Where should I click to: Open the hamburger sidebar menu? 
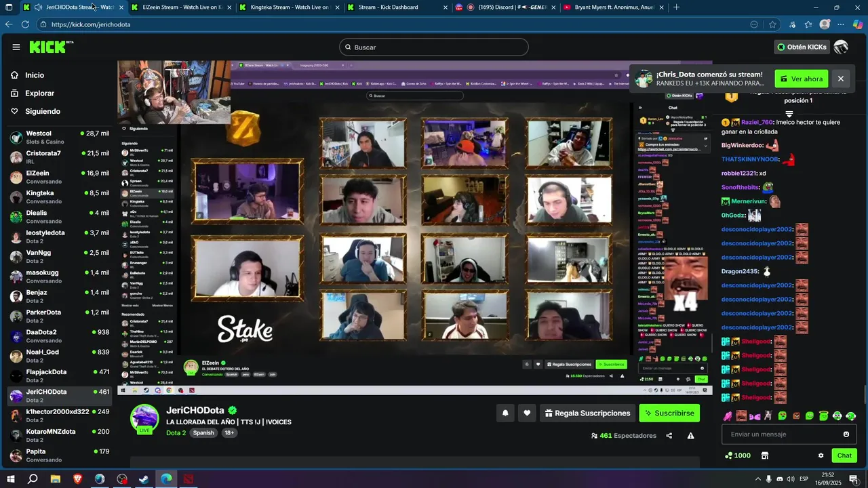(x=16, y=47)
